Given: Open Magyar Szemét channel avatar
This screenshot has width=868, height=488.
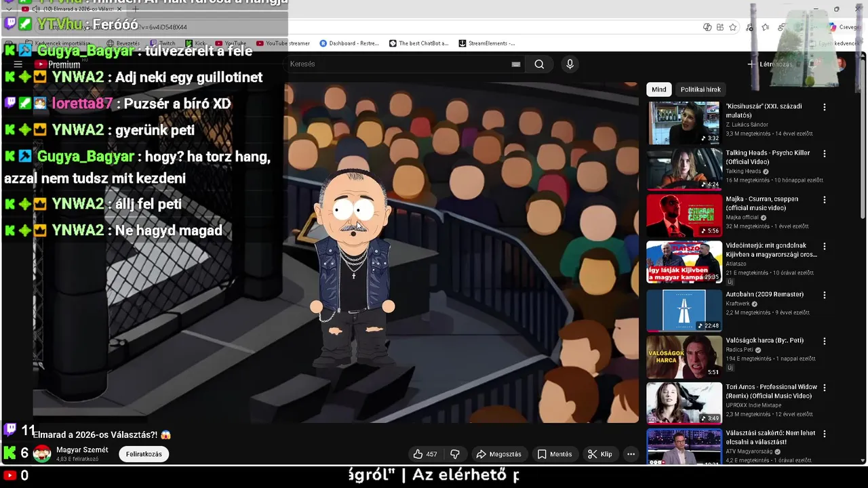Looking at the screenshot, I should tap(42, 454).
